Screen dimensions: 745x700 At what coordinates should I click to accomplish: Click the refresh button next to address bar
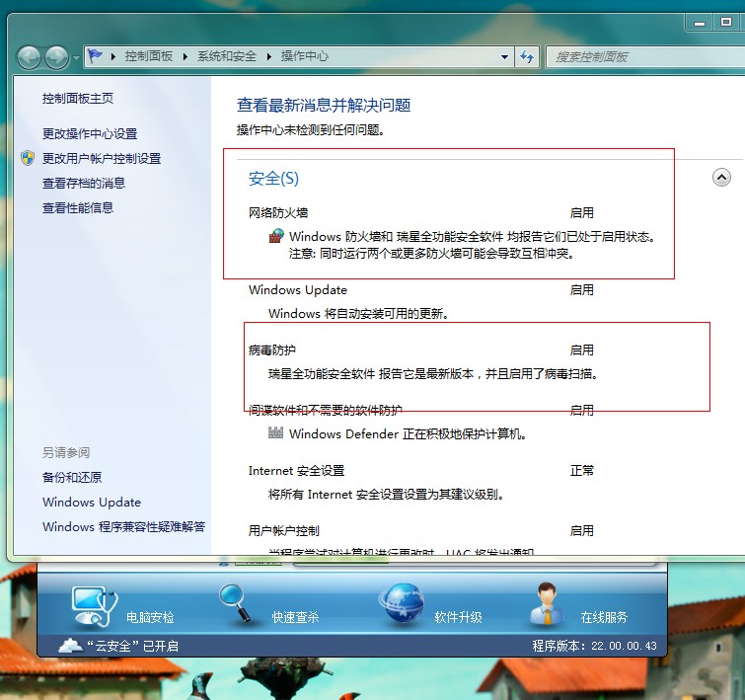point(527,57)
